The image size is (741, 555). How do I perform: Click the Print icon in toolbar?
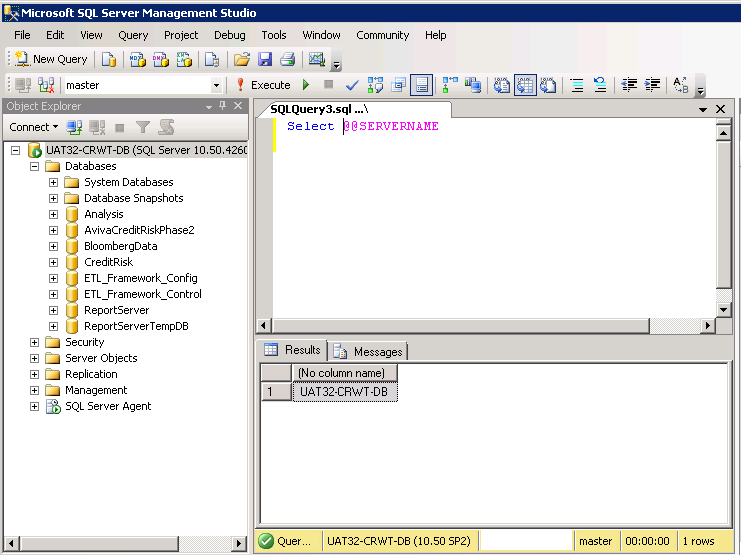tap(287, 60)
